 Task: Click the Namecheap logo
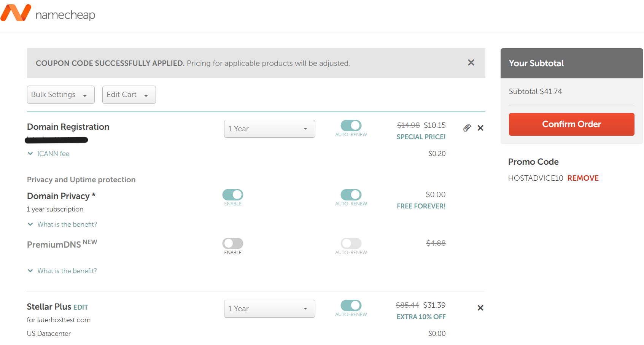(48, 13)
